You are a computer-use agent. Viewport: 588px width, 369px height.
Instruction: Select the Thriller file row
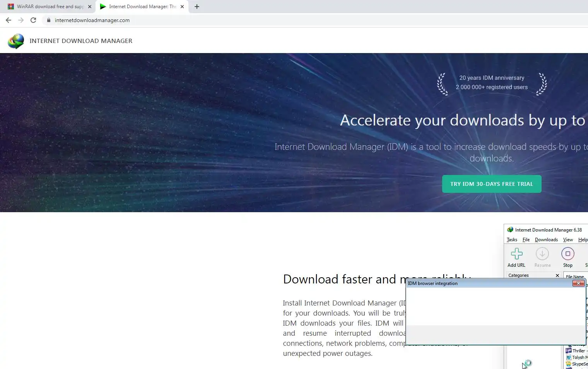click(x=576, y=351)
